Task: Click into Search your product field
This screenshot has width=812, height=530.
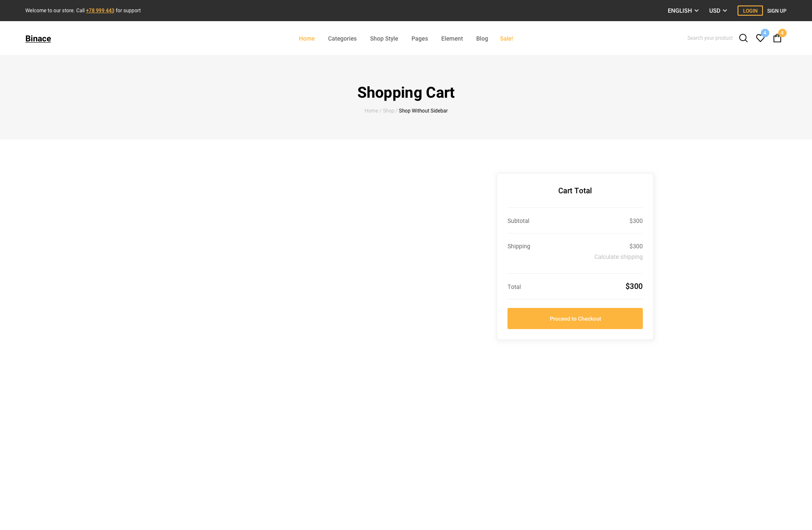Action: click(x=709, y=38)
